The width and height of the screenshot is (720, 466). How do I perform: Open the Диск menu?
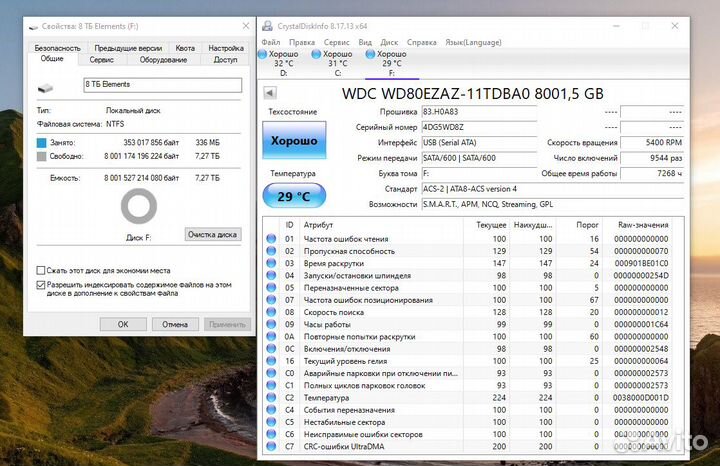click(389, 42)
